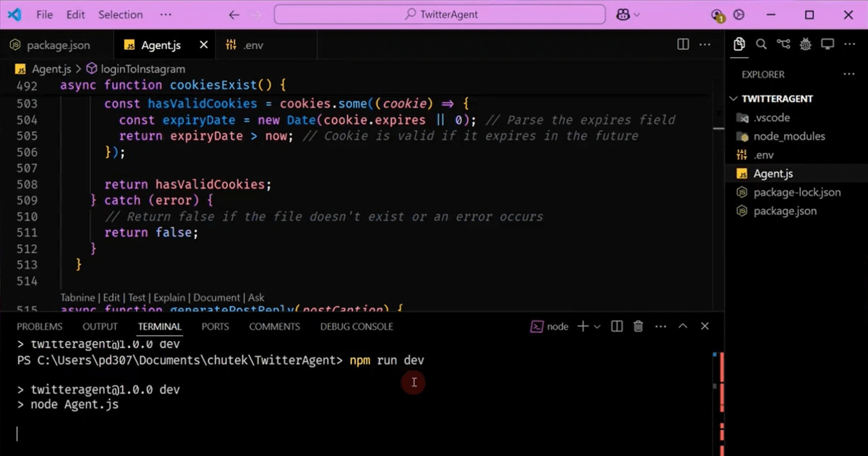Screen dimensions: 868x456
Task: Open the title bar overflow menu dots
Action: [166, 14]
